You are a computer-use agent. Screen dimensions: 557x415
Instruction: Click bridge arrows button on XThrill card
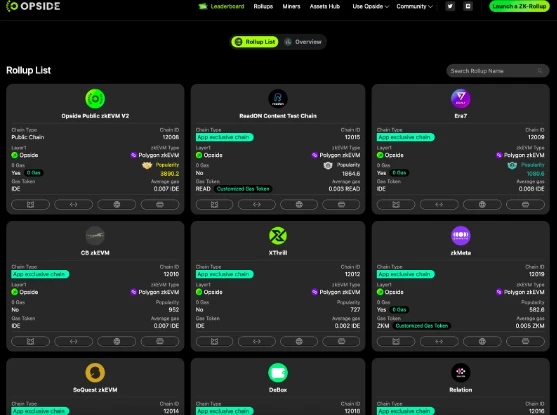[x=256, y=341]
